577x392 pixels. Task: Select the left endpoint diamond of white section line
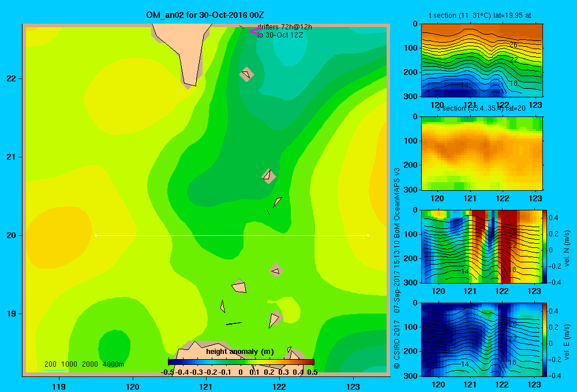pyautogui.click(x=96, y=235)
